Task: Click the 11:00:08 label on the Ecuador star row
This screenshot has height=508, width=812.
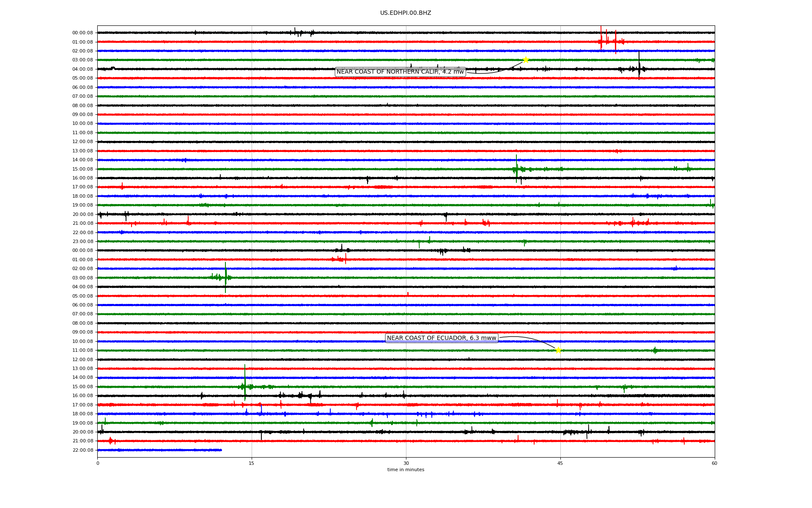Action: pyautogui.click(x=83, y=351)
